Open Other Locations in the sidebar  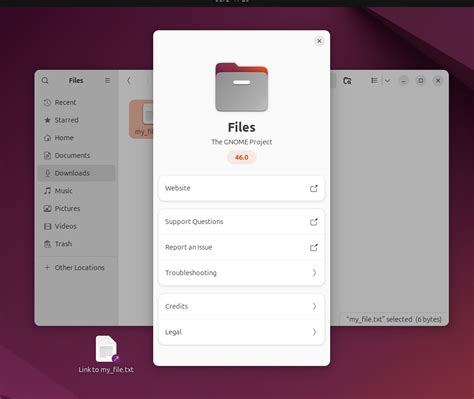77,267
